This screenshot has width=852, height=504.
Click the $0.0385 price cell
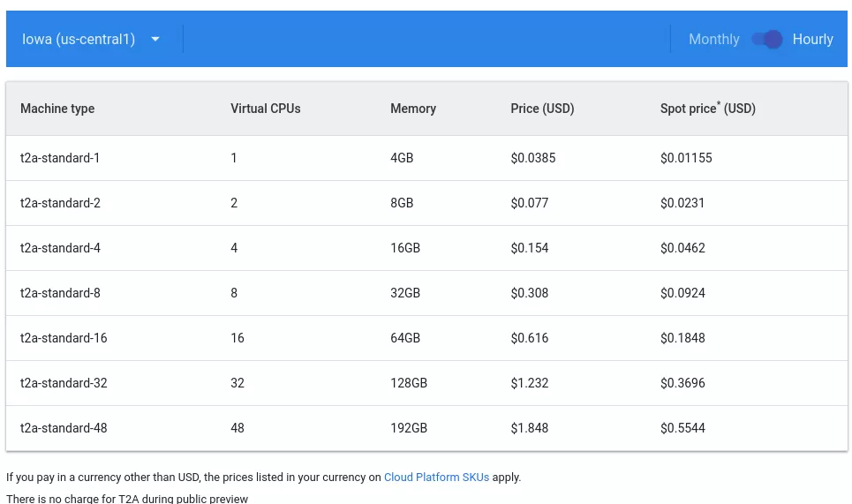tap(533, 158)
